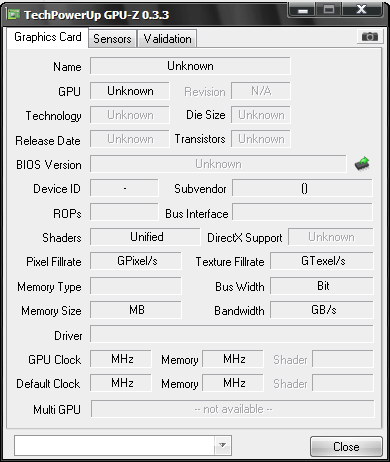Viewport: 390px width, 462px height.
Task: Click the Memory Size MB field
Action: pos(136,310)
